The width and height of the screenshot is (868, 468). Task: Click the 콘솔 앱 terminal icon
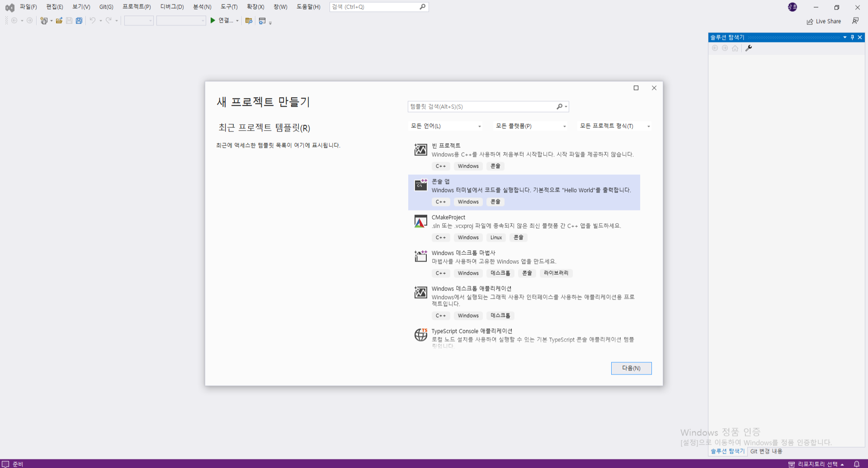(x=420, y=185)
